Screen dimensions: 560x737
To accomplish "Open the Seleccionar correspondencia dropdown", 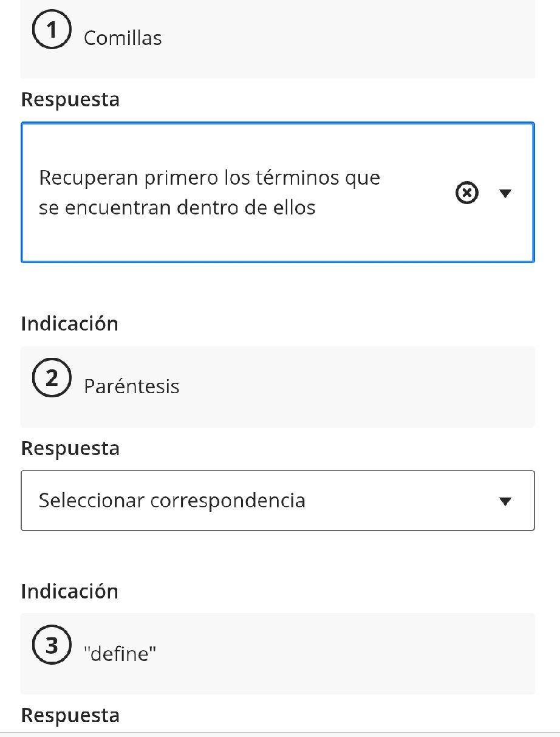I will pyautogui.click(x=278, y=500).
